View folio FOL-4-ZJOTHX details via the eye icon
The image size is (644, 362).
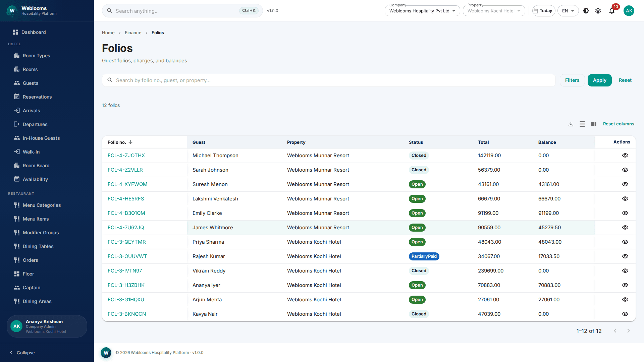click(x=625, y=156)
